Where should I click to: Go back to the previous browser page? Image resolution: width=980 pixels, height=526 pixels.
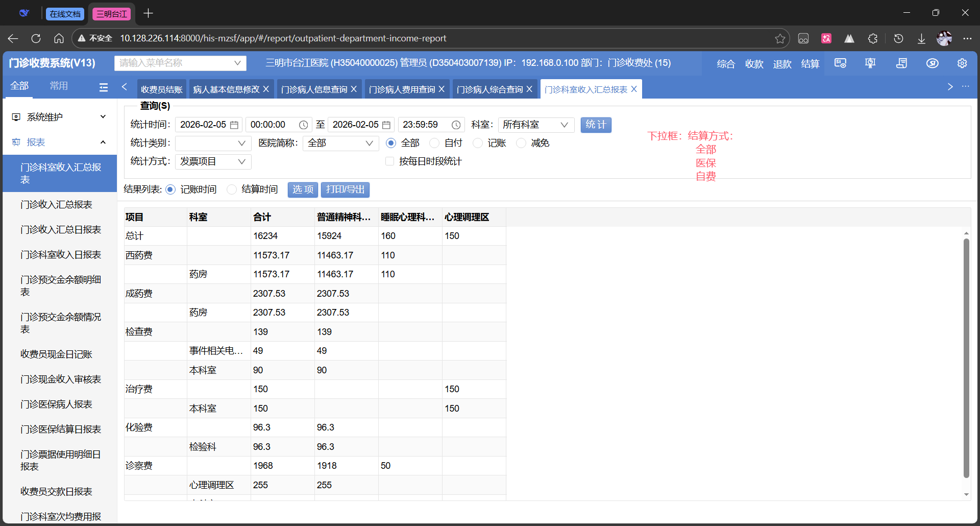coord(13,38)
